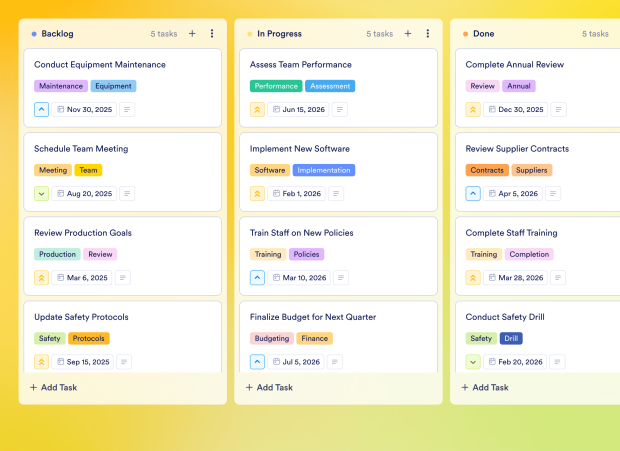Open description icon on Finalize Budget card

click(x=335, y=362)
